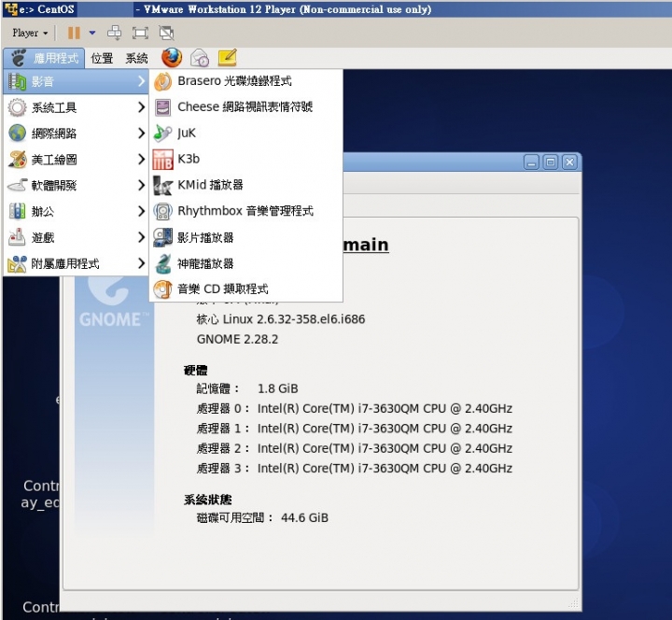Expand the arrow next to 網際網路
Image resolution: width=672 pixels, height=620 pixels.
tap(141, 134)
